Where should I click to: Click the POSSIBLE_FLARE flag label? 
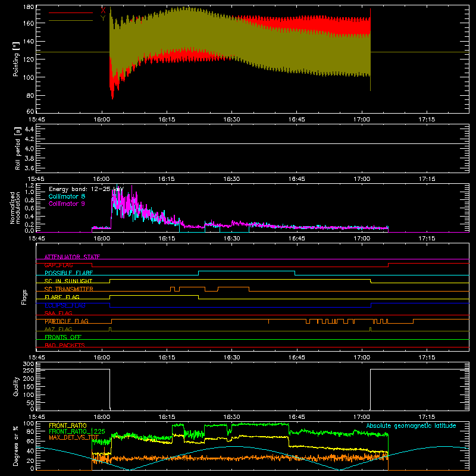[x=68, y=273]
